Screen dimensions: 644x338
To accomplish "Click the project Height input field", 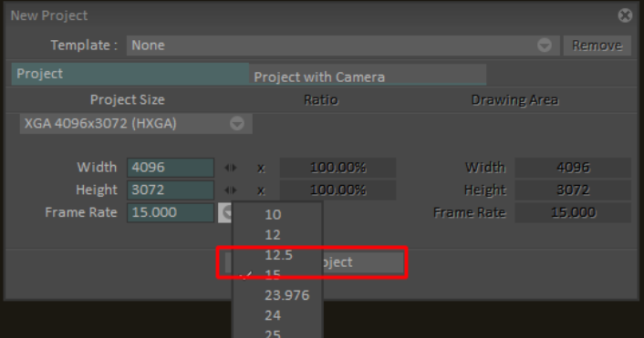I will click(x=171, y=189).
